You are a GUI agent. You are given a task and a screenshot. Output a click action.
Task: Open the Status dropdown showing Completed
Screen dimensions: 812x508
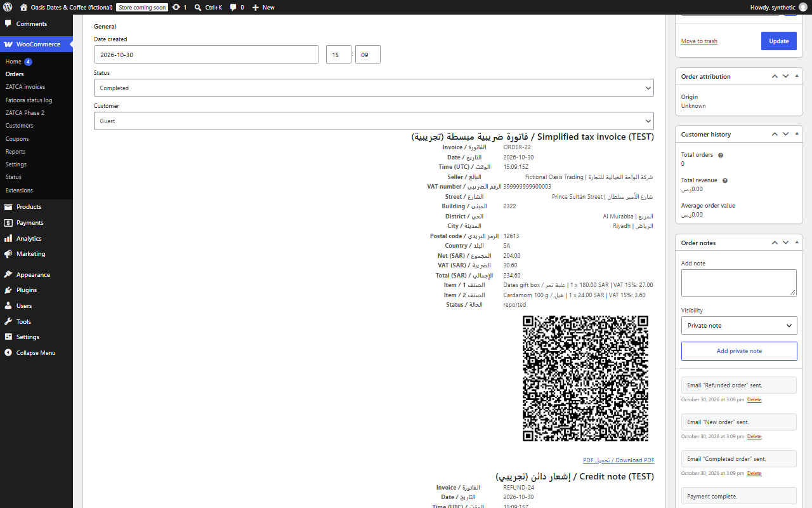374,88
